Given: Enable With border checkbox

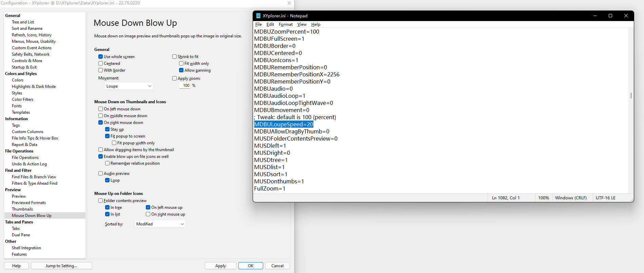Looking at the screenshot, I should tap(101, 70).
